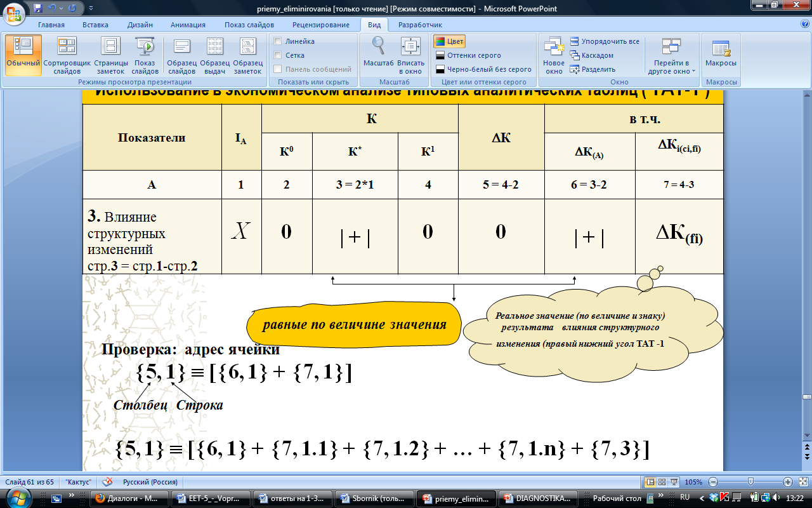This screenshot has width=812, height=508.
Task: Click Упорядочить все
Action: point(605,41)
